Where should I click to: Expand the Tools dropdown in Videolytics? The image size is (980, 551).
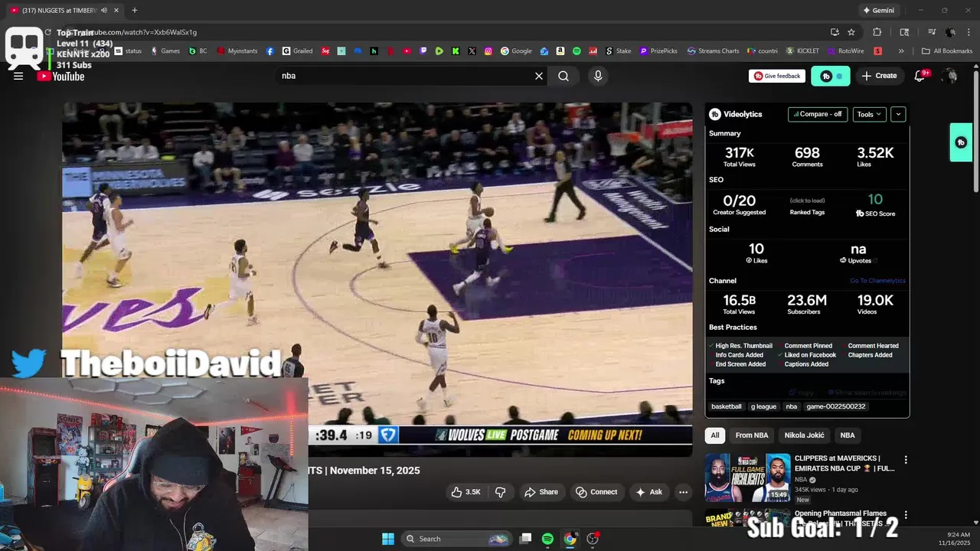[869, 114]
